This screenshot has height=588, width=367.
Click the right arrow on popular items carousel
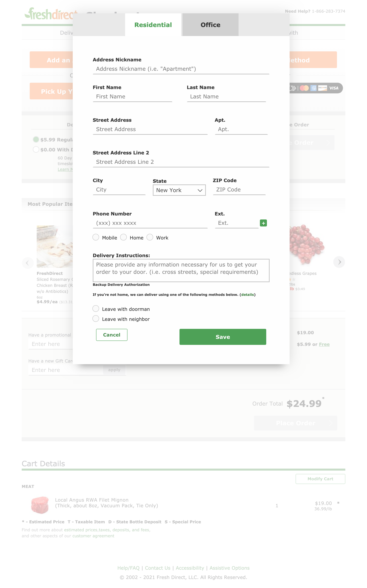[x=339, y=262]
